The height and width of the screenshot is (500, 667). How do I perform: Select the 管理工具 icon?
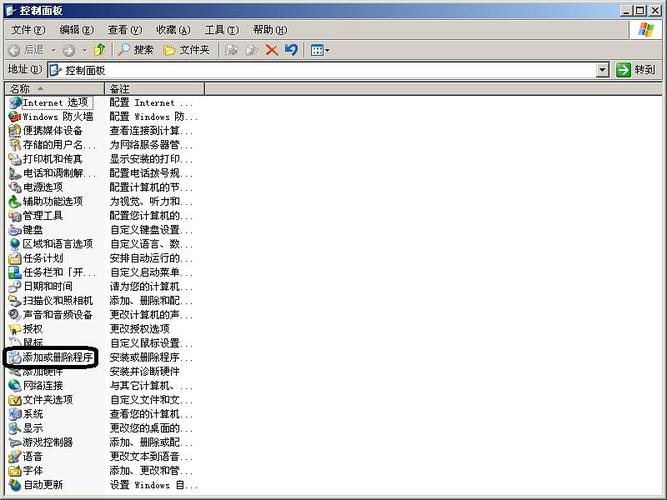coord(15,216)
